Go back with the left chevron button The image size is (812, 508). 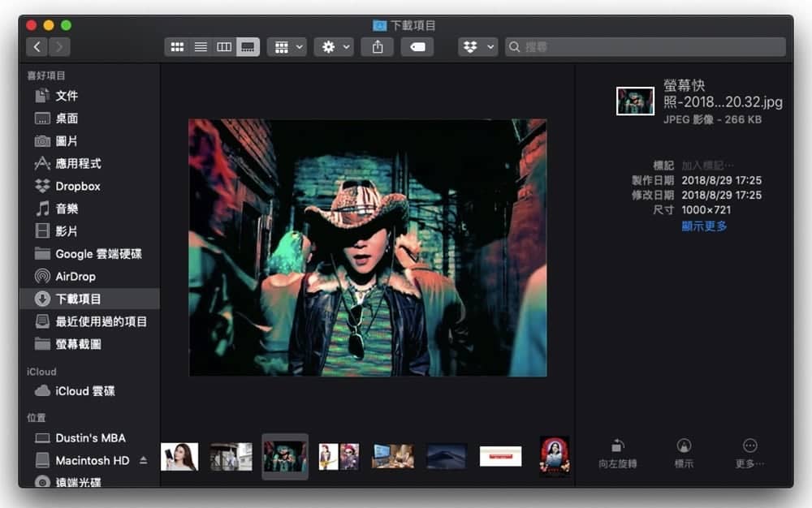pyautogui.click(x=37, y=47)
